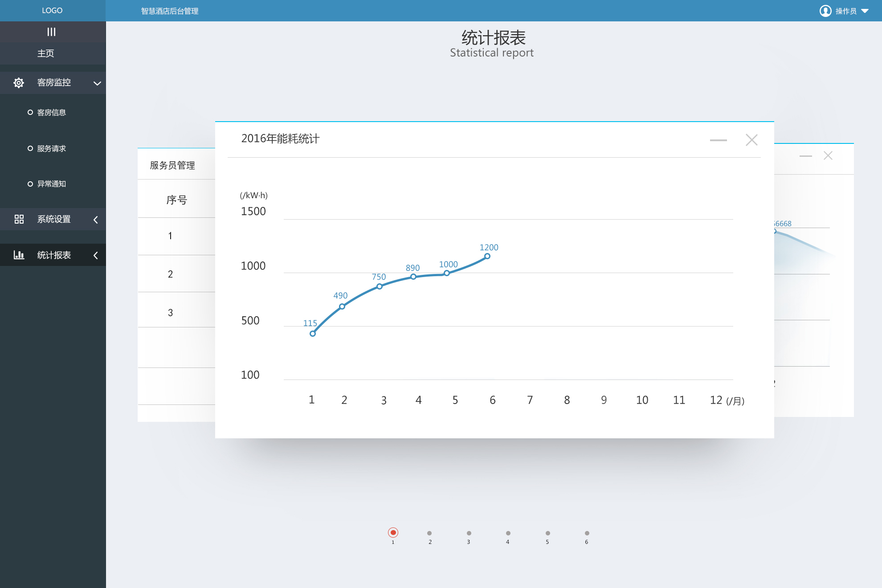This screenshot has width=882, height=588.
Task: Close the background right-side chart panel
Action: [x=828, y=155]
